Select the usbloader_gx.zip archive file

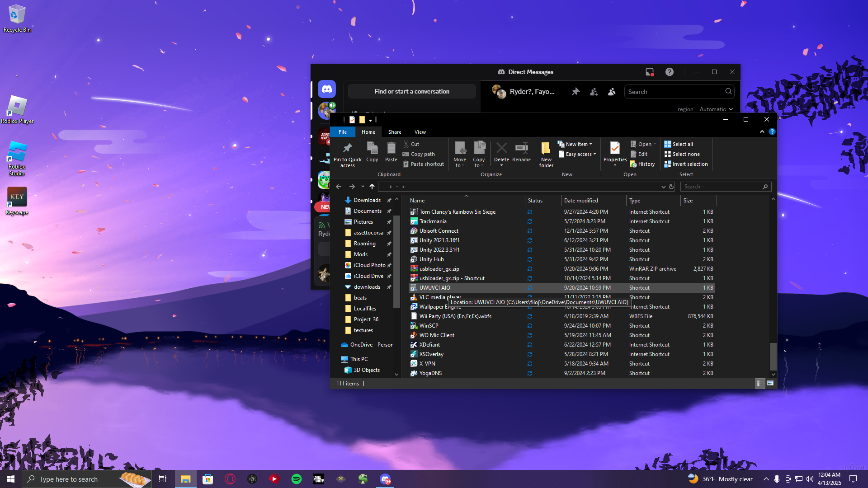(x=561, y=269)
